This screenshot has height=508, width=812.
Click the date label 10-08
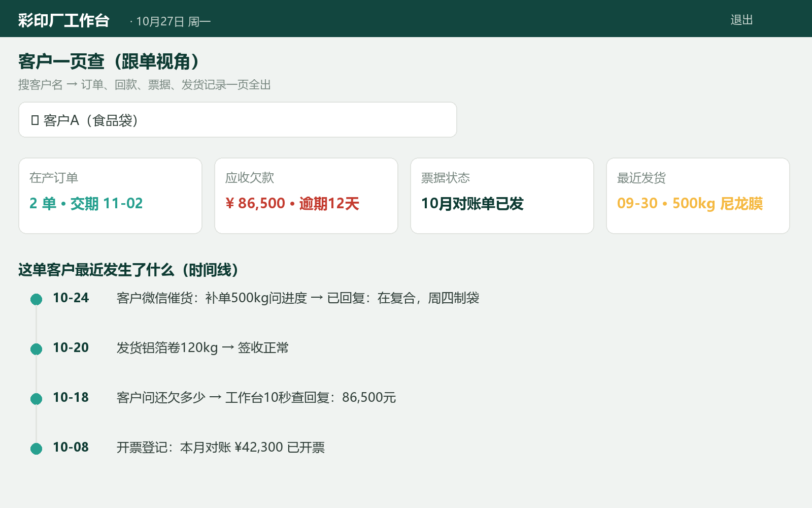pyautogui.click(x=71, y=447)
